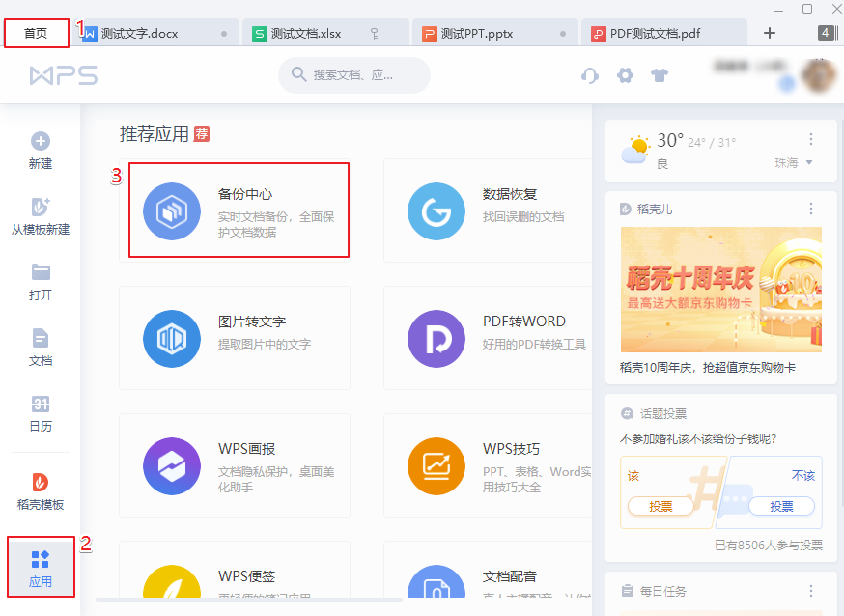
Task: Select the 应用 apps icon
Action: 41,559
